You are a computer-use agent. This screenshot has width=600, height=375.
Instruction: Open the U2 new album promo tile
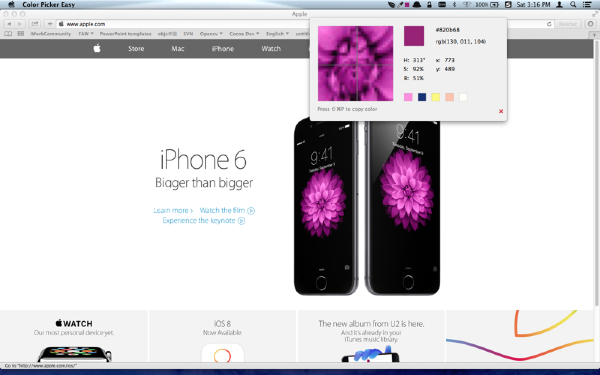[x=371, y=337]
